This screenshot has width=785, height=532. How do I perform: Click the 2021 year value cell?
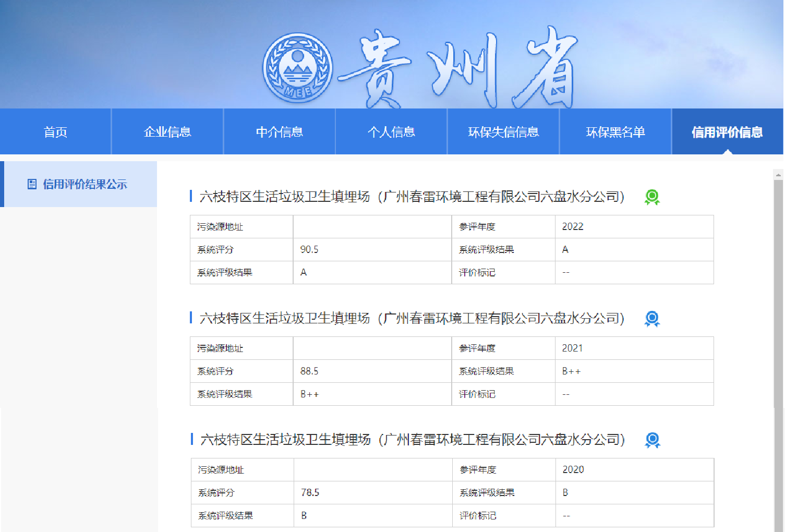(634, 348)
